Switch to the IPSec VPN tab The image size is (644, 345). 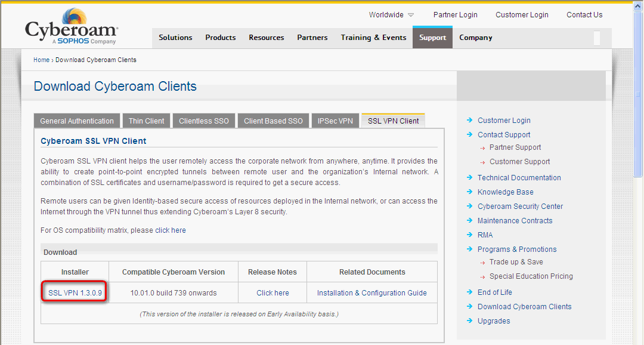point(335,121)
